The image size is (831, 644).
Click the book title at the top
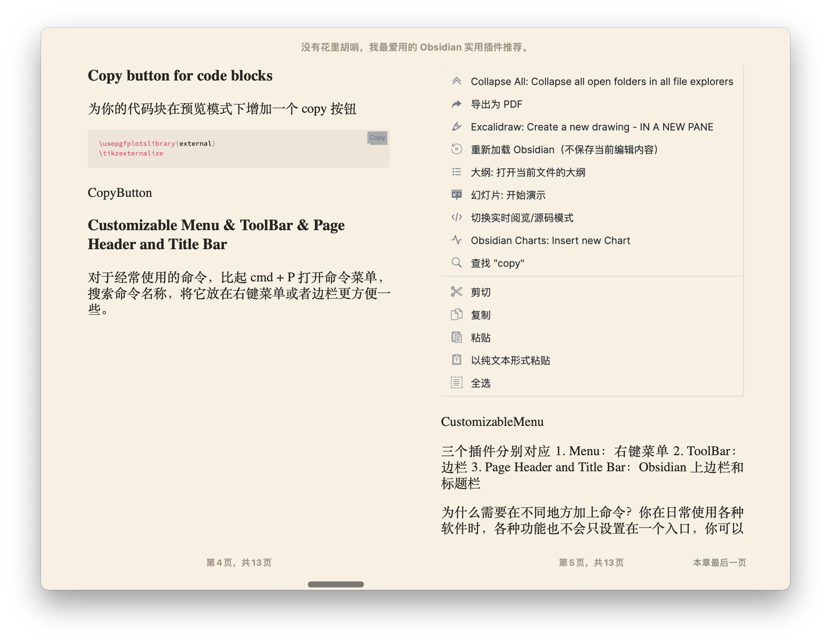point(415,47)
